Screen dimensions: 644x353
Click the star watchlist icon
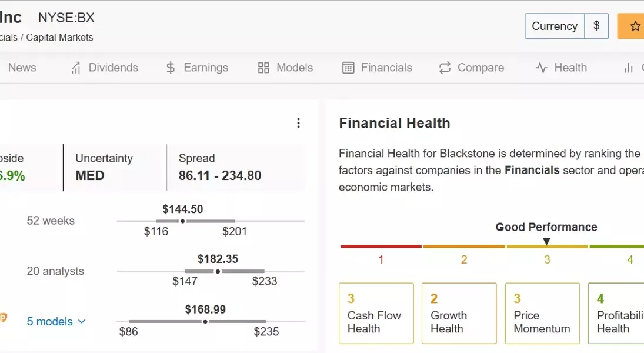635,26
